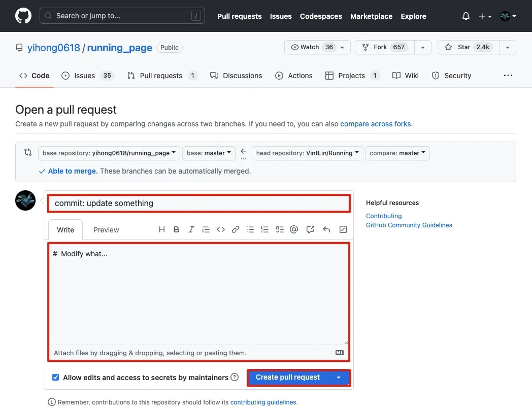Viewport: 532px width, 407px height.
Task: Open the user avatar menu in header
Action: click(508, 16)
